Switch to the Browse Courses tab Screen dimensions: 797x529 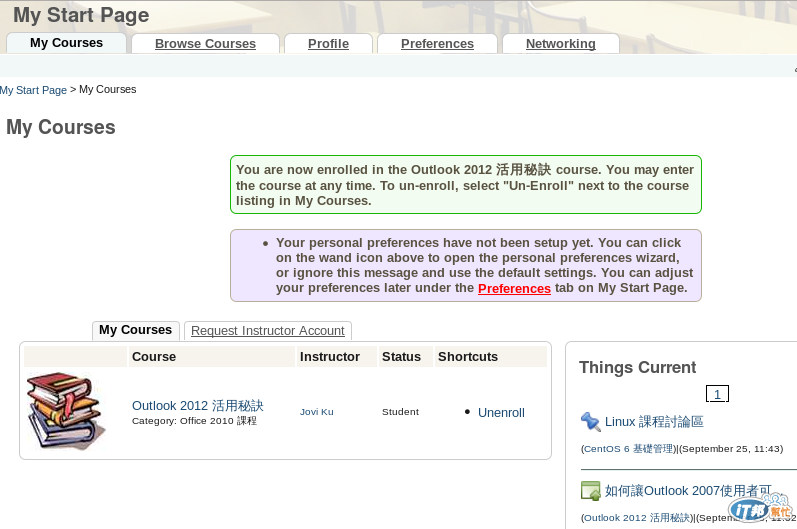[x=205, y=44]
